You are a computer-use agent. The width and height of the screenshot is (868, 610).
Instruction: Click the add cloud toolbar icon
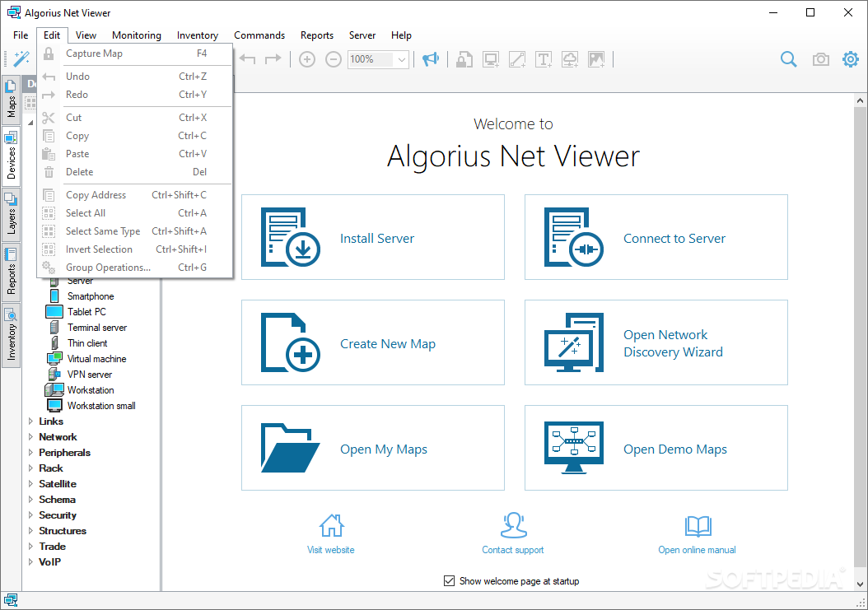(570, 59)
